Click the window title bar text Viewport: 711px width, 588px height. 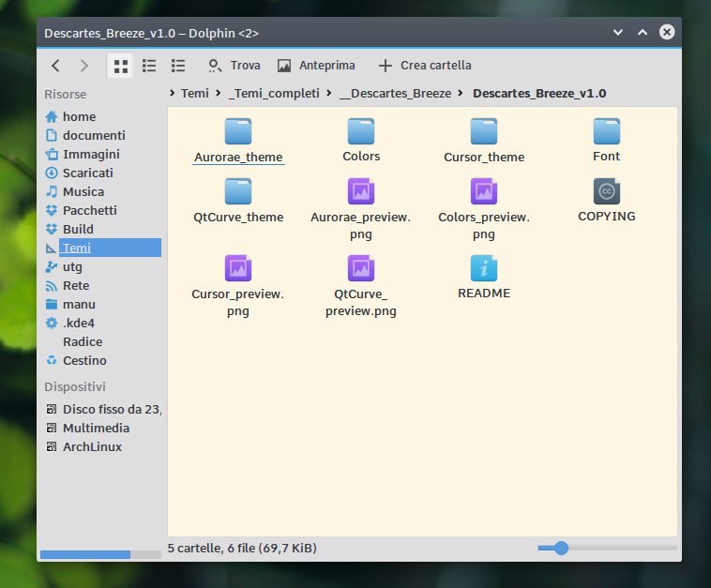151,33
